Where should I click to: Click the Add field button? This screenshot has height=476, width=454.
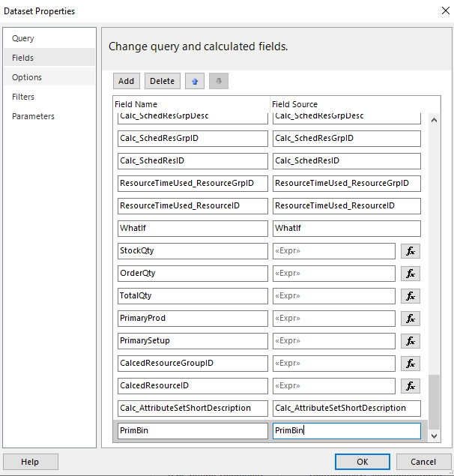pyautogui.click(x=127, y=81)
